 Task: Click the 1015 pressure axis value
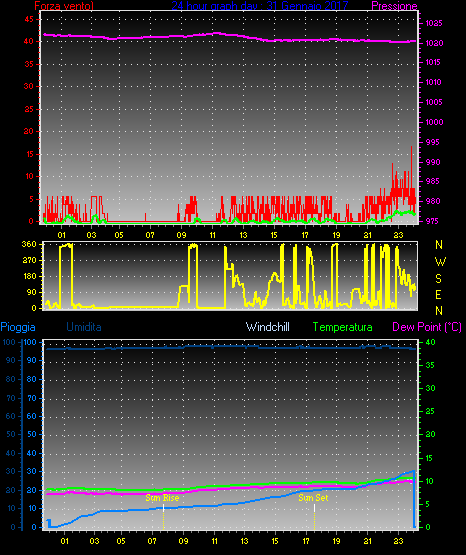pos(434,62)
